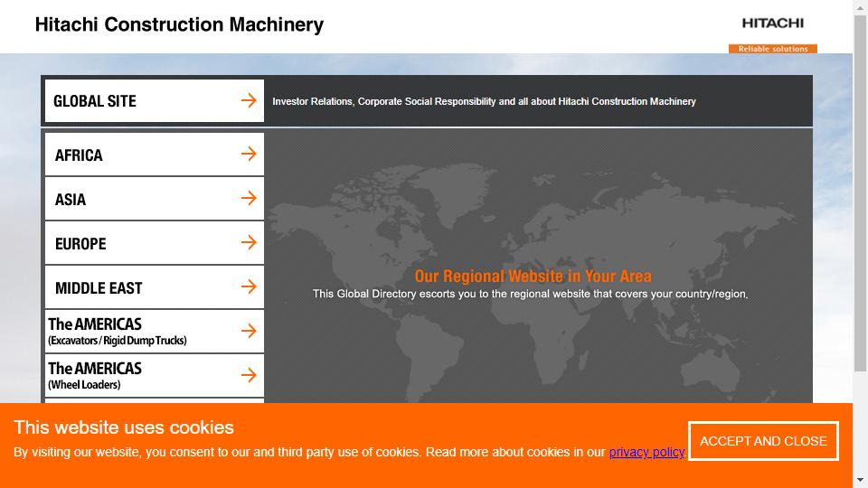
Task: Click the orange arrow beside GLOBAL SITE
Action: point(249,100)
